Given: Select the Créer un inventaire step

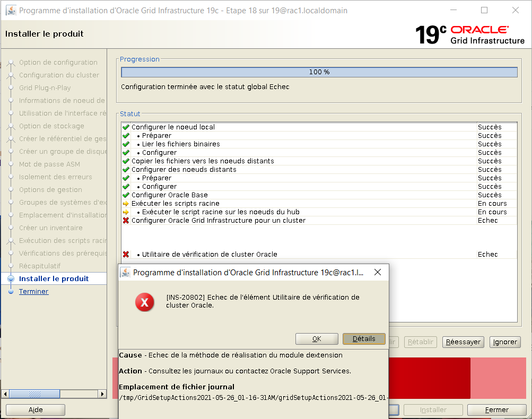Looking at the screenshot, I should [51, 228].
